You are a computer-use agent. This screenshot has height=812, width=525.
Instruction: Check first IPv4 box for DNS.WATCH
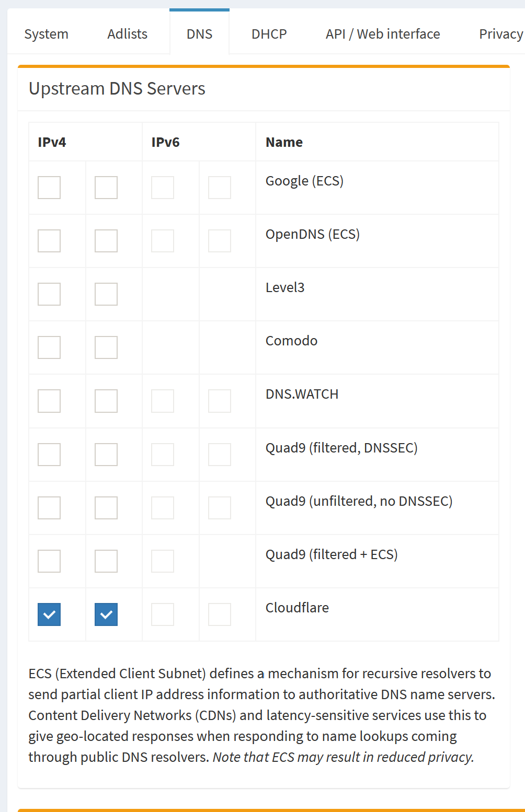(49, 401)
